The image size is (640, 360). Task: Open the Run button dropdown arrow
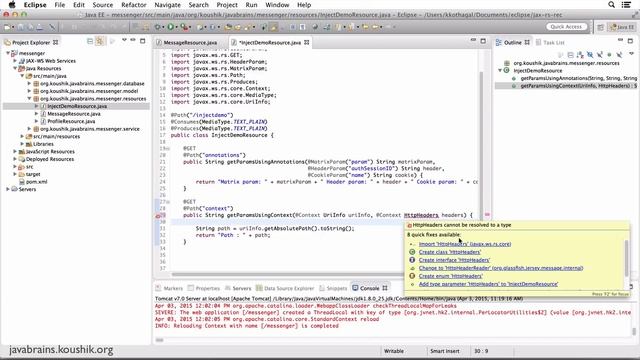tap(176, 27)
